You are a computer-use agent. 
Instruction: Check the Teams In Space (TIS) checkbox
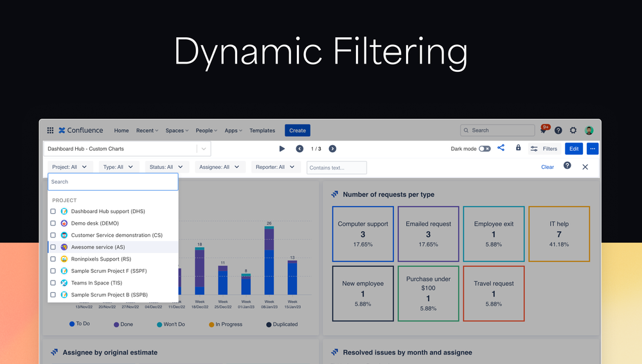(x=53, y=282)
